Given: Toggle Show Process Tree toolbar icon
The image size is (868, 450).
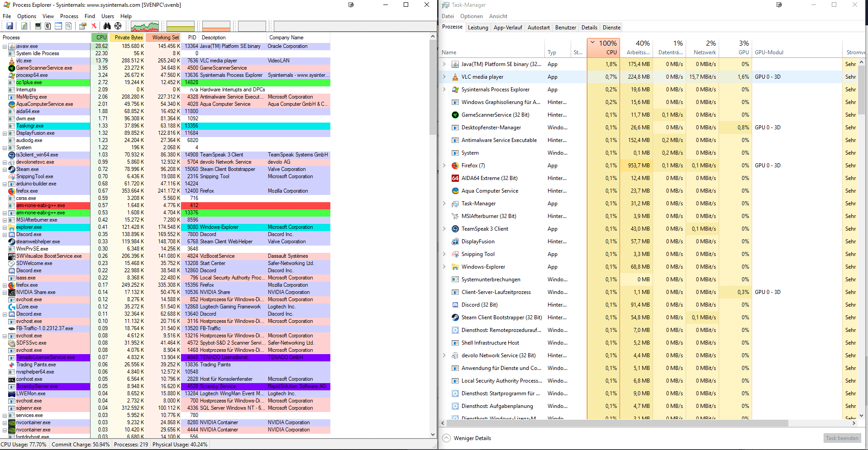Looking at the screenshot, I should [48, 26].
